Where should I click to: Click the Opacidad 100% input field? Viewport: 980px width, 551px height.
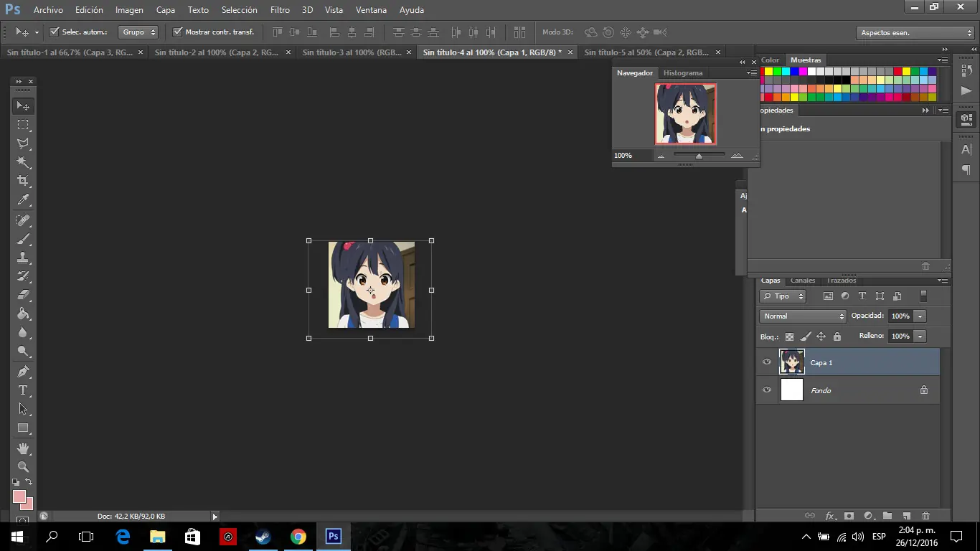click(x=901, y=316)
